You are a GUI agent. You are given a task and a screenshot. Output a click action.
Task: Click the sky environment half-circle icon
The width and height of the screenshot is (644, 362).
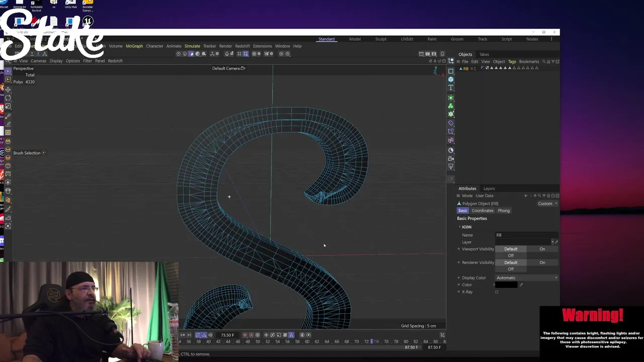pyautogui.click(x=451, y=150)
